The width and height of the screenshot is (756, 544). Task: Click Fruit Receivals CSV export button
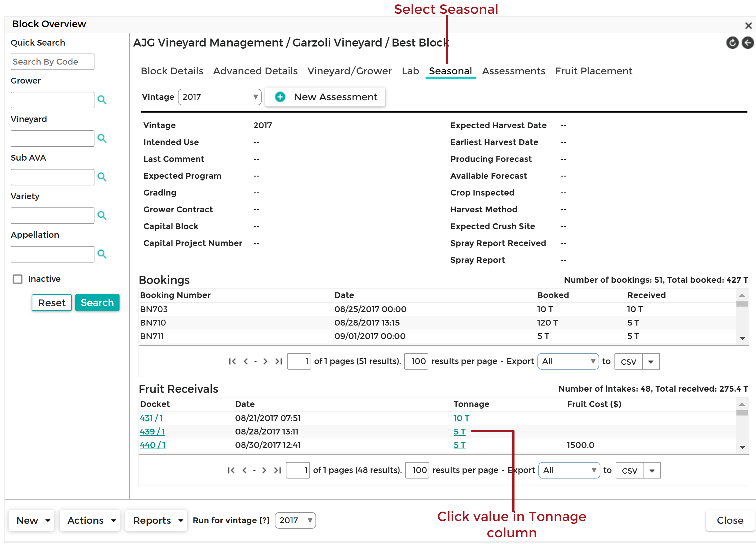[x=630, y=470]
